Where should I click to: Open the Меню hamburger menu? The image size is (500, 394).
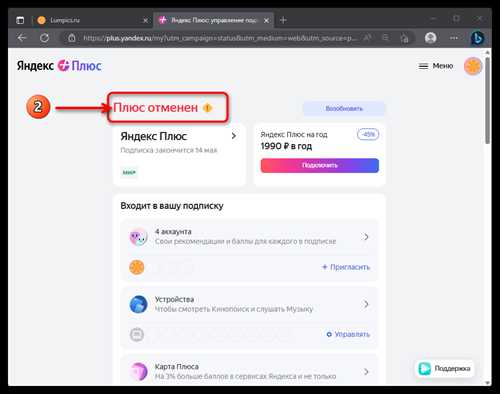436,66
